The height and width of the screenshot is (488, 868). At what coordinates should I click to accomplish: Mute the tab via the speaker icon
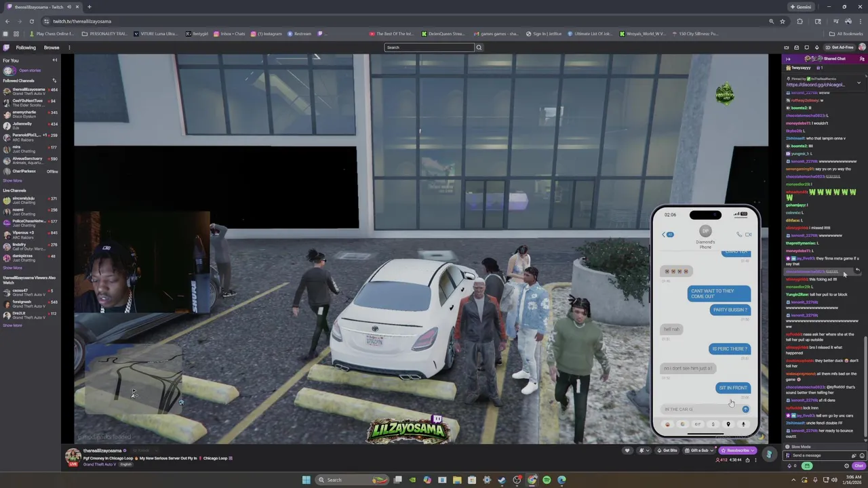[69, 7]
